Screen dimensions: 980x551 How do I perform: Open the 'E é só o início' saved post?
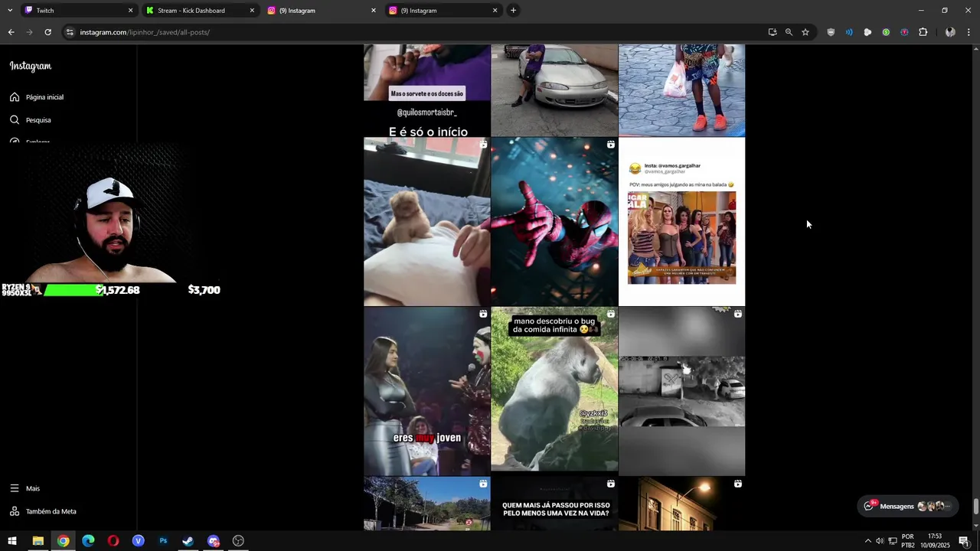[427, 90]
